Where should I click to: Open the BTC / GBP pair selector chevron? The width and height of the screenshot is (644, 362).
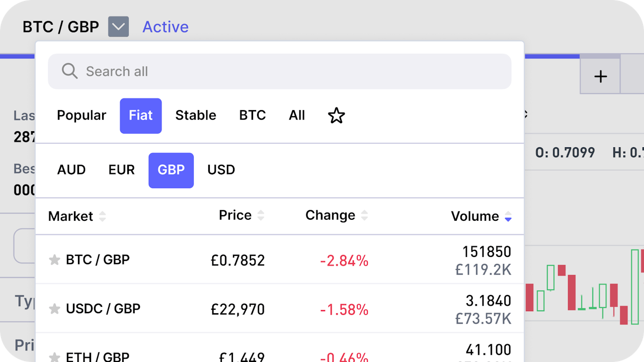coord(118,27)
